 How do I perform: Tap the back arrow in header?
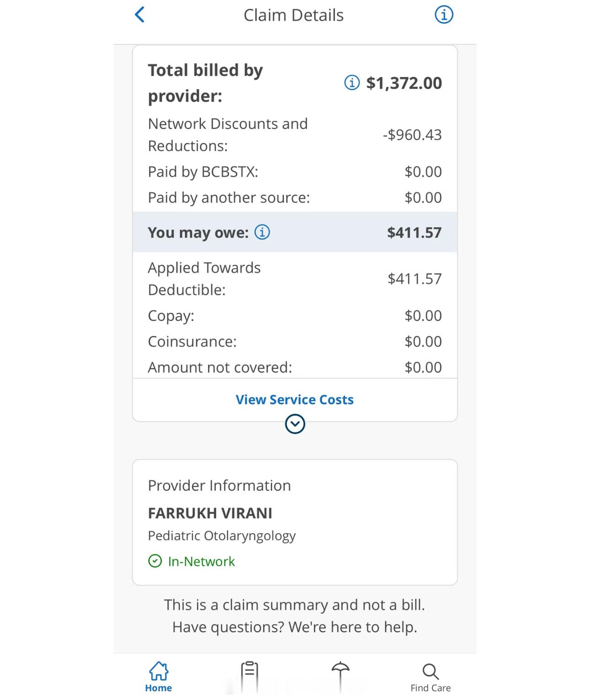(140, 15)
